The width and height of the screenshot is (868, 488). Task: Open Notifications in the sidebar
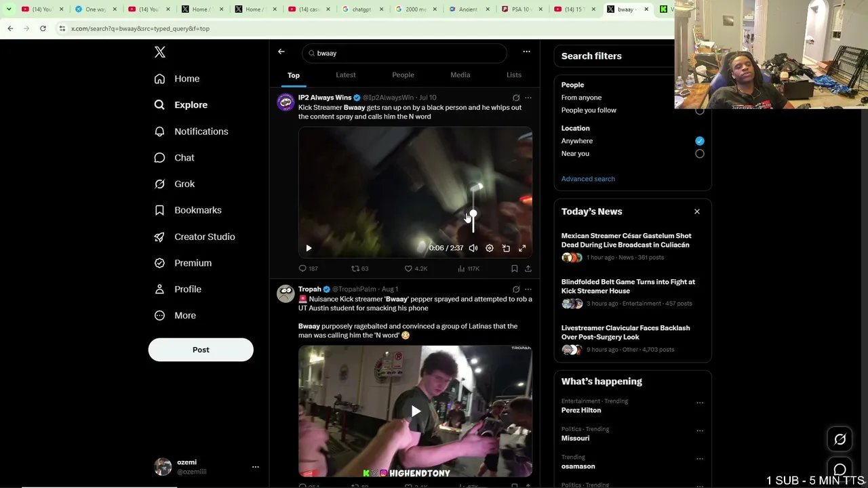191,131
